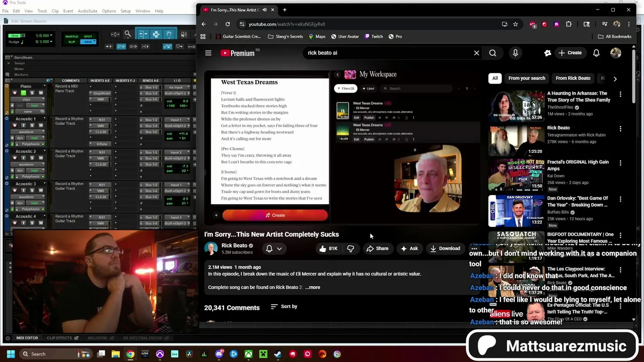Open YouTube account avatar menu
644x362 pixels.
[x=616, y=53]
